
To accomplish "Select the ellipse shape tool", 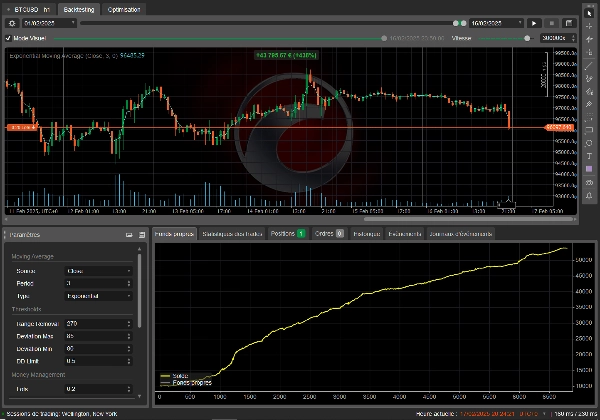I will point(589,143).
